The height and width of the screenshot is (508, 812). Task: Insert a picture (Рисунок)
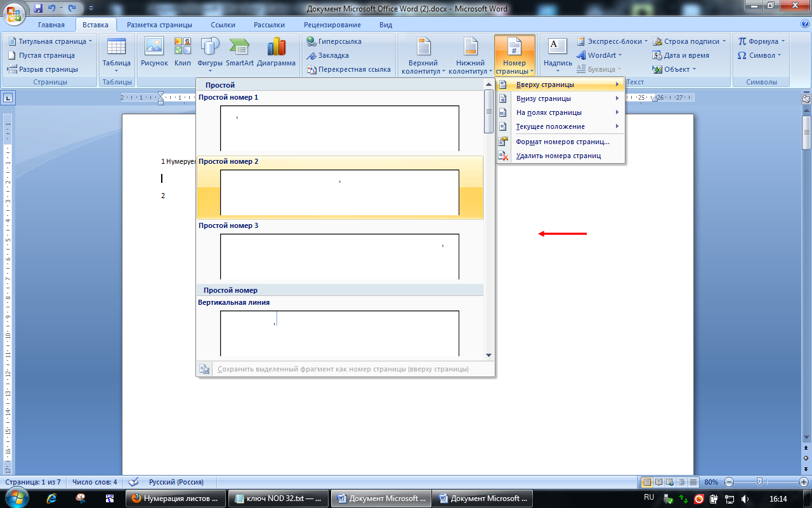[154, 53]
